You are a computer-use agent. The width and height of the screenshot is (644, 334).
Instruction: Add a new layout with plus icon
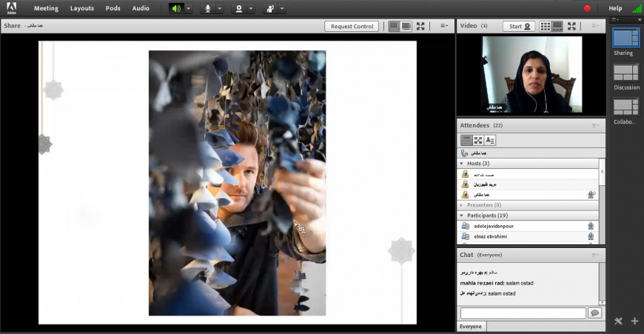(634, 321)
